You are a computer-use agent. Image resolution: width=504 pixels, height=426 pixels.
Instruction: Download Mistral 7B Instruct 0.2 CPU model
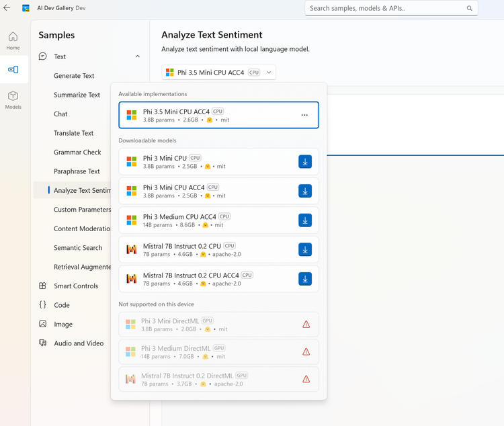pyautogui.click(x=305, y=250)
